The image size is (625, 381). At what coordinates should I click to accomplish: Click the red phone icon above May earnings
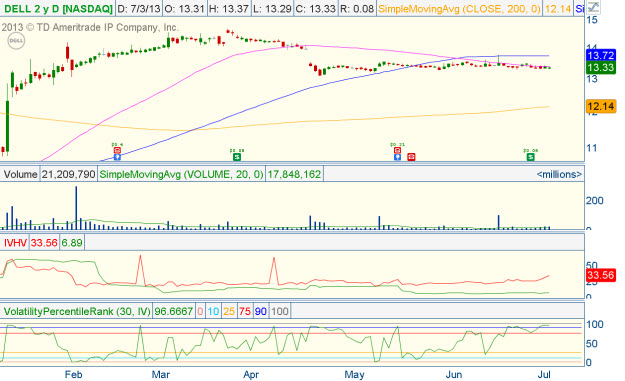pyautogui.click(x=397, y=150)
